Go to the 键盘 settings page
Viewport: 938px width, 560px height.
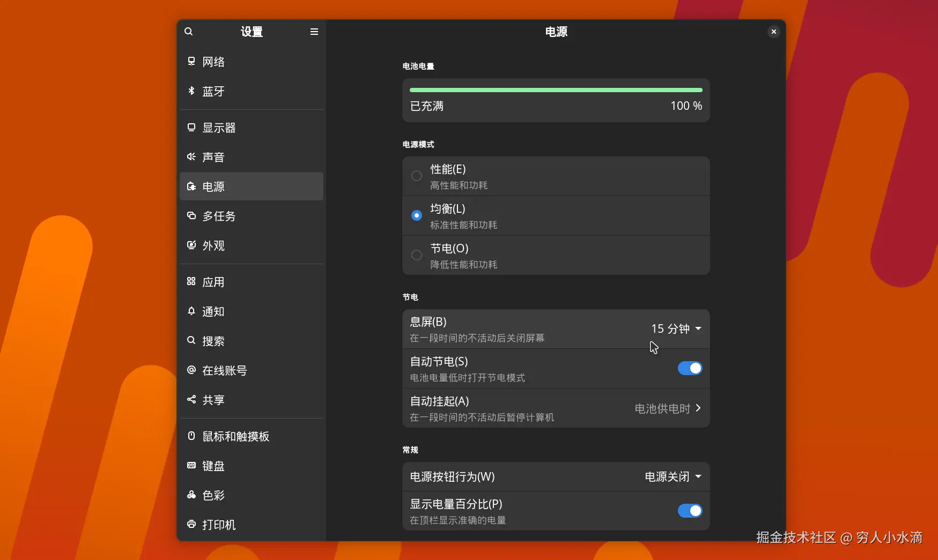point(252,466)
